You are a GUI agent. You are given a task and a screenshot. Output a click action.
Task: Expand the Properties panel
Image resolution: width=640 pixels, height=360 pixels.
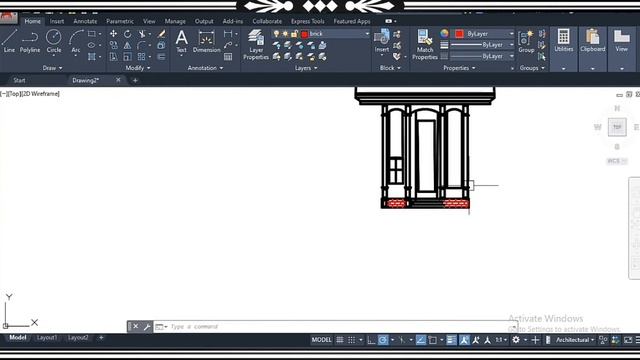tap(459, 68)
